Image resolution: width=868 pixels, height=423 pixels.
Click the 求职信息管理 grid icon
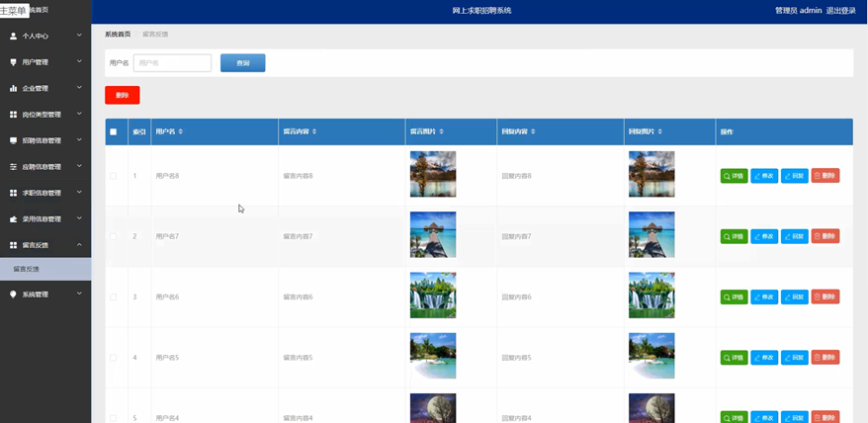tap(13, 194)
